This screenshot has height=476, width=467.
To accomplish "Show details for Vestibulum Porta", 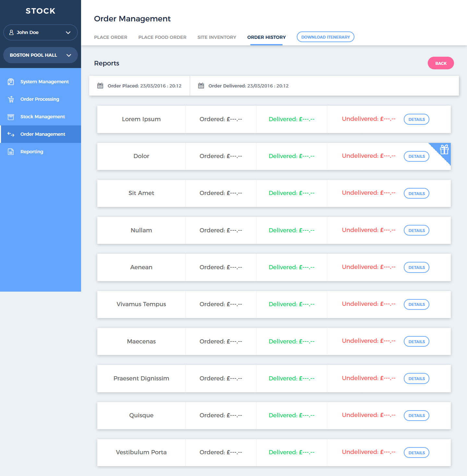I will [x=416, y=453].
